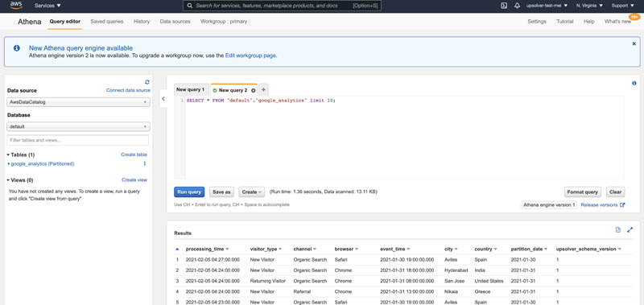This screenshot has width=644, height=305.
Task: Focus the AWS services search field
Action: point(282,6)
